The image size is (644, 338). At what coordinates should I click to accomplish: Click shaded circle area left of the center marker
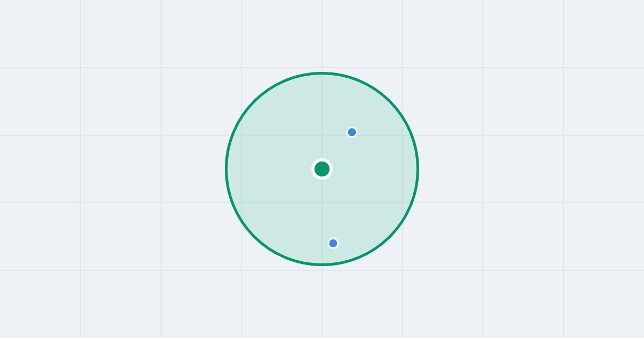[274, 169]
